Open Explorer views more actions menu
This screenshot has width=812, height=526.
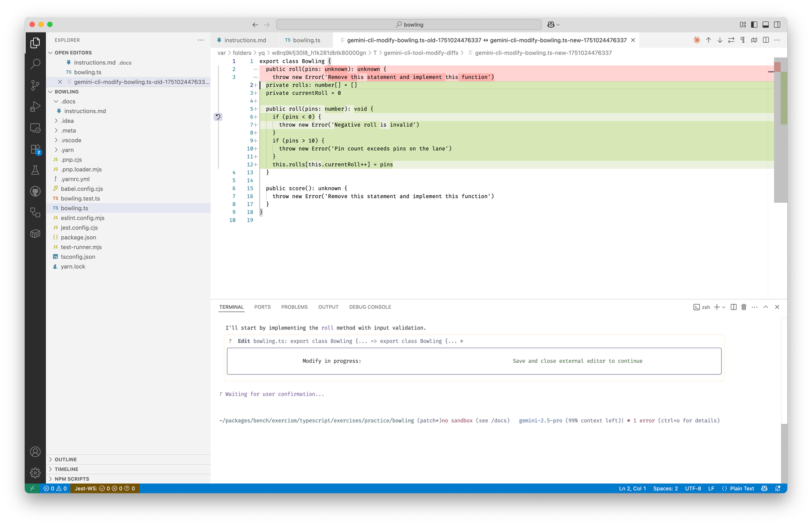click(201, 40)
